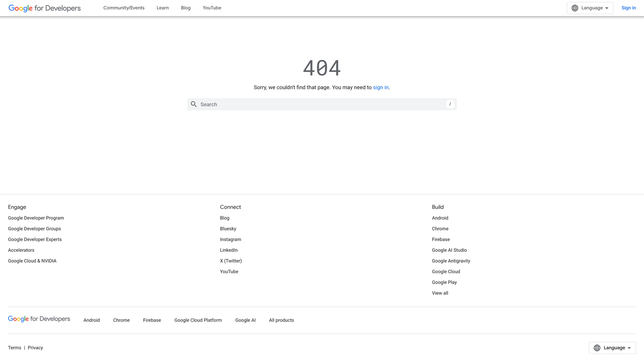Open LinkedIn link
644x362 pixels.
pos(229,250)
